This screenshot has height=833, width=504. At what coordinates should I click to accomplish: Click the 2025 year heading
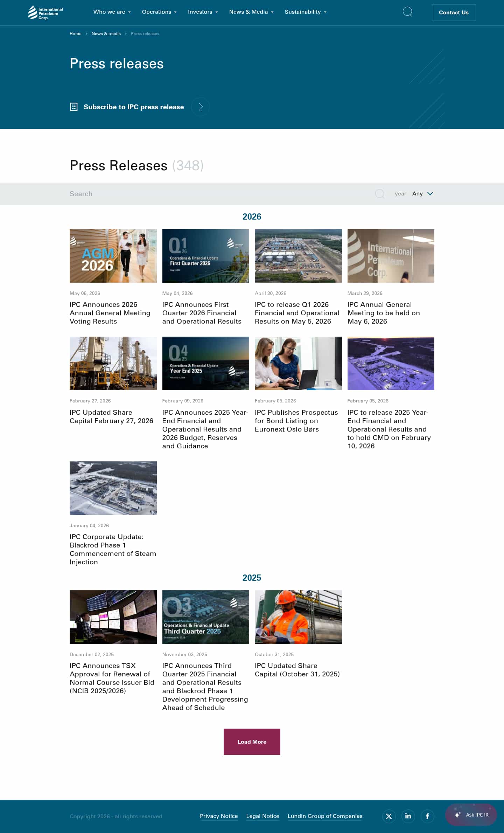[x=252, y=578]
